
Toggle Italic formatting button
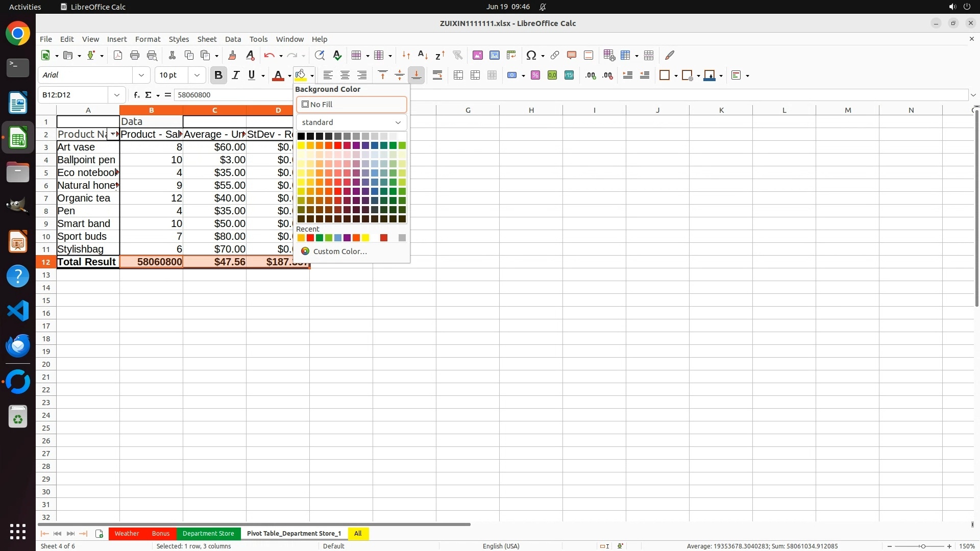point(235,76)
